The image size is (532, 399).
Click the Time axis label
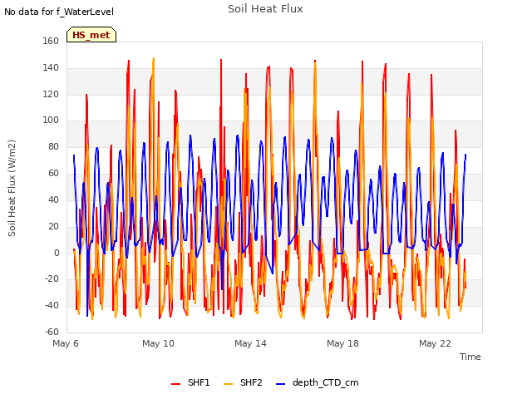tap(470, 357)
